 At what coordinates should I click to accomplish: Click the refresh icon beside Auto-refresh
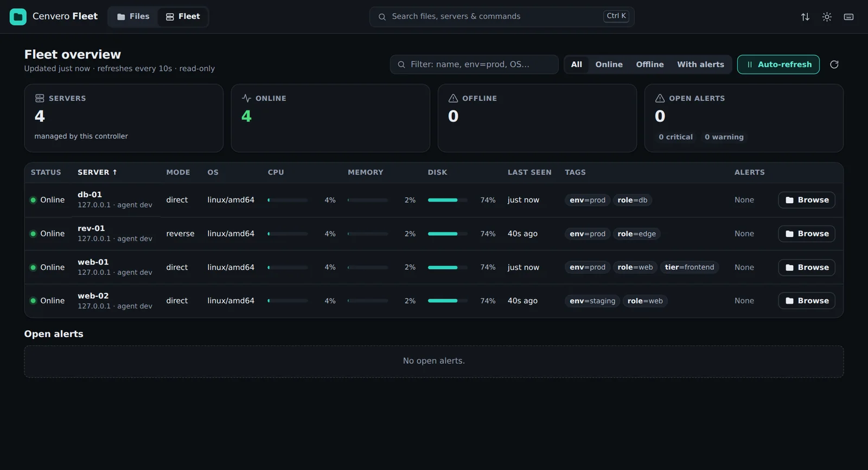834,65
